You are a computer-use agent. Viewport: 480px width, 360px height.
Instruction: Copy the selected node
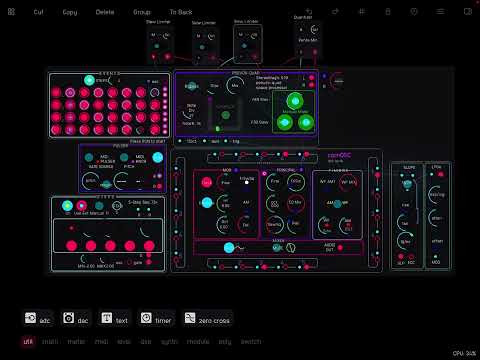pos(70,12)
